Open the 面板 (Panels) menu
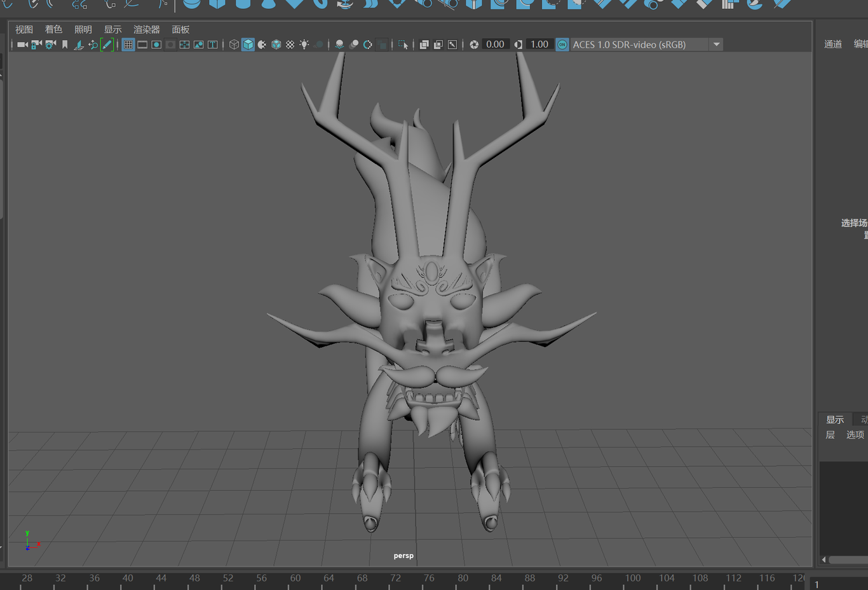Viewport: 868px width, 590px height. pyautogui.click(x=180, y=29)
